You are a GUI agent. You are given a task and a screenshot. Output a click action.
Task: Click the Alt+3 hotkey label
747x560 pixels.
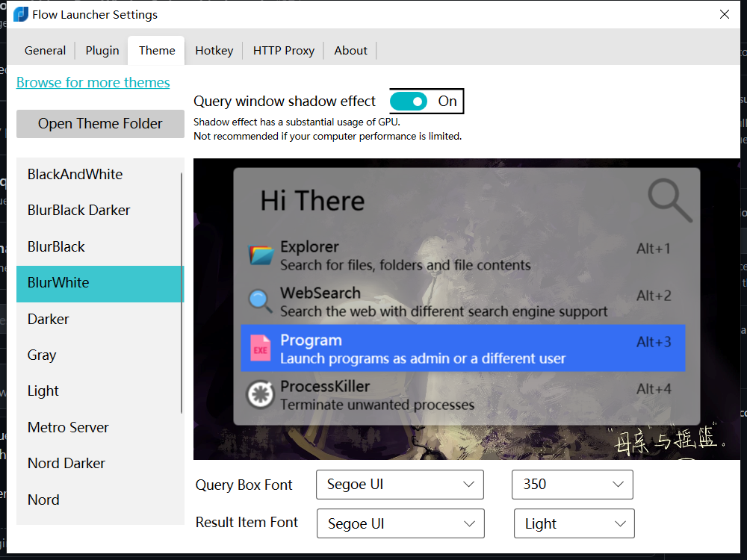click(x=654, y=342)
